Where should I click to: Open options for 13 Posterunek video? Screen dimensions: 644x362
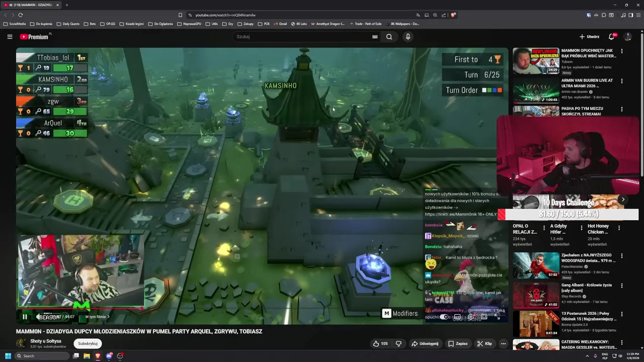click(622, 314)
